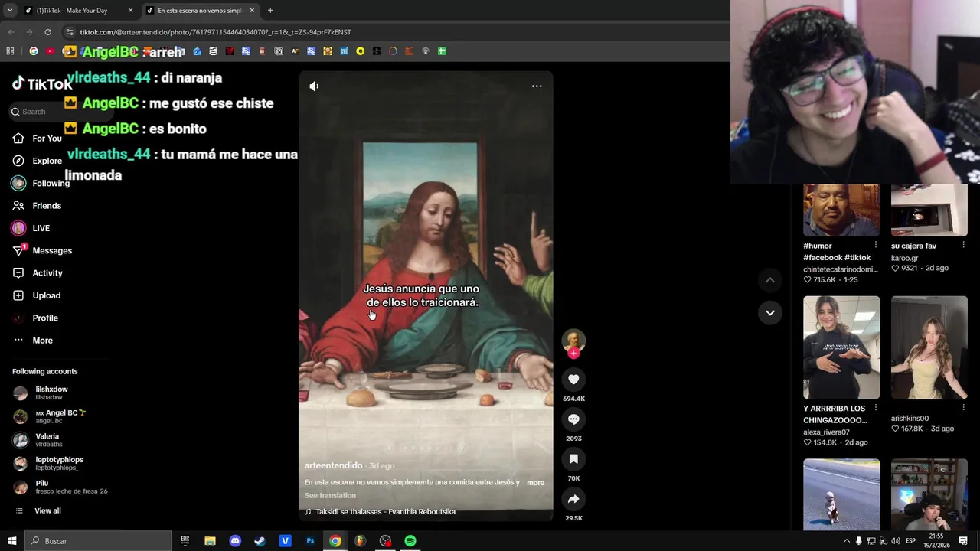This screenshot has height=551, width=980.
Task: Open the leptotyphlops account
Action: coord(48,464)
